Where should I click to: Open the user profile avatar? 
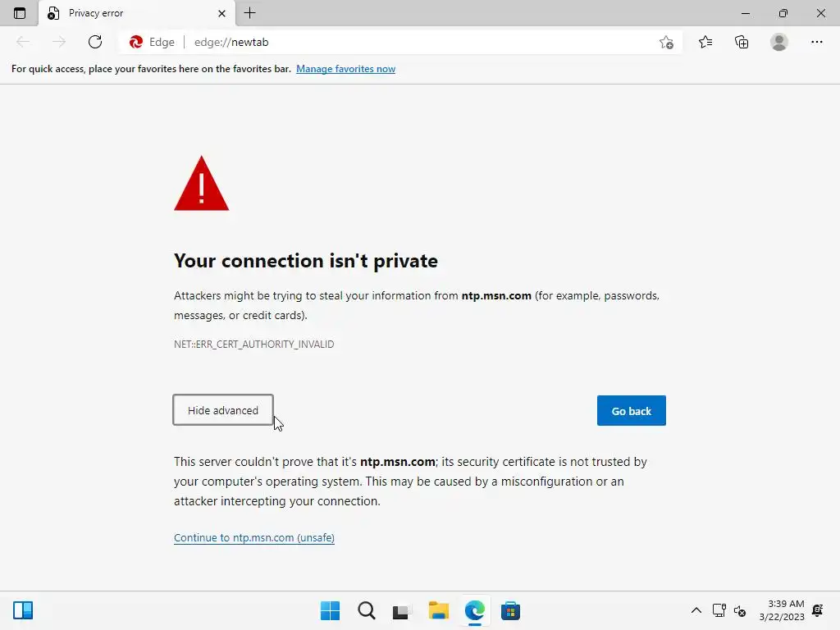(779, 42)
